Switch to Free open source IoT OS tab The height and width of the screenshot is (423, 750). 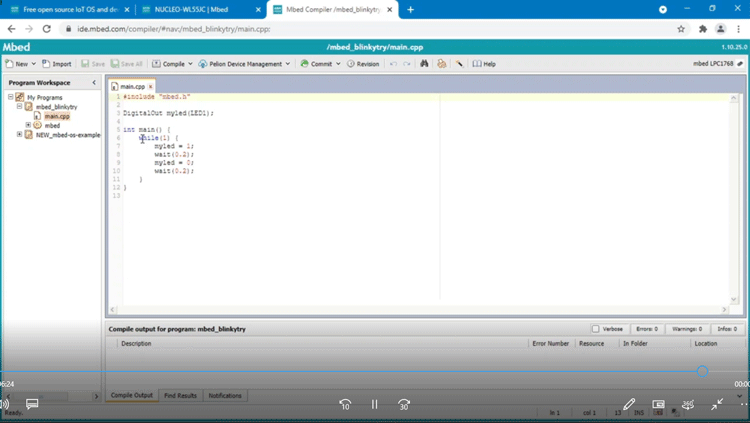[70, 10]
